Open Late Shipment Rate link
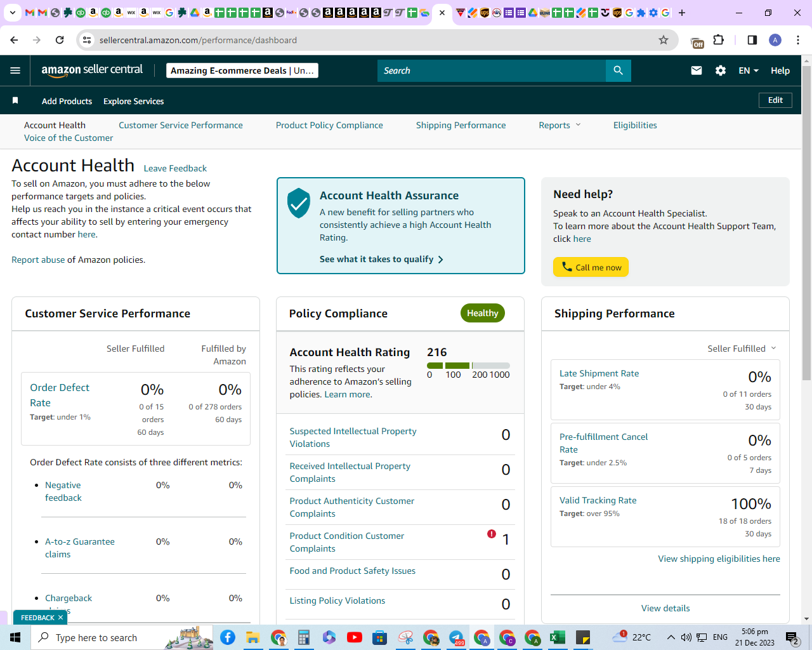The image size is (812, 650). tap(599, 373)
